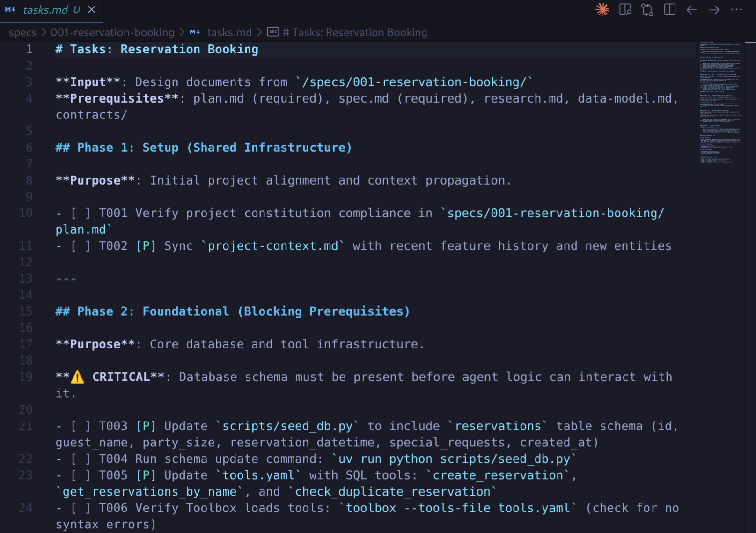Tick the T003 seed_db.py task checkbox
Image resolution: width=756 pixels, height=533 pixels.
[80, 427]
